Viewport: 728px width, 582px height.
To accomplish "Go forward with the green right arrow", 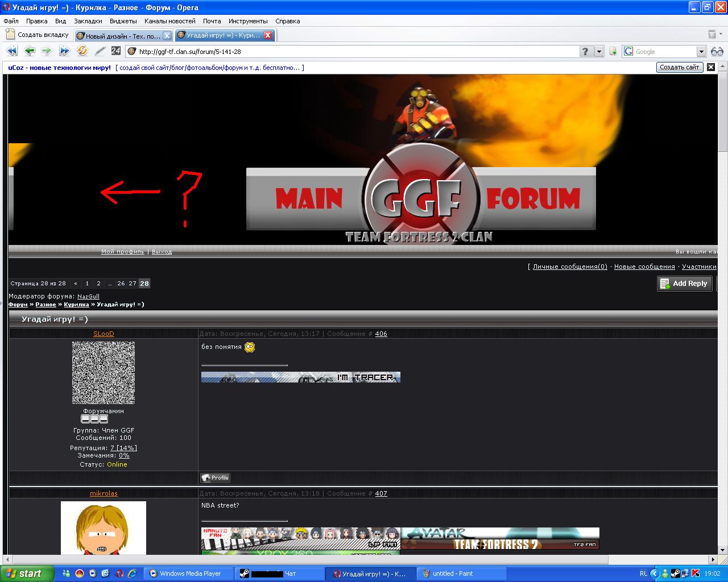I will 47,51.
